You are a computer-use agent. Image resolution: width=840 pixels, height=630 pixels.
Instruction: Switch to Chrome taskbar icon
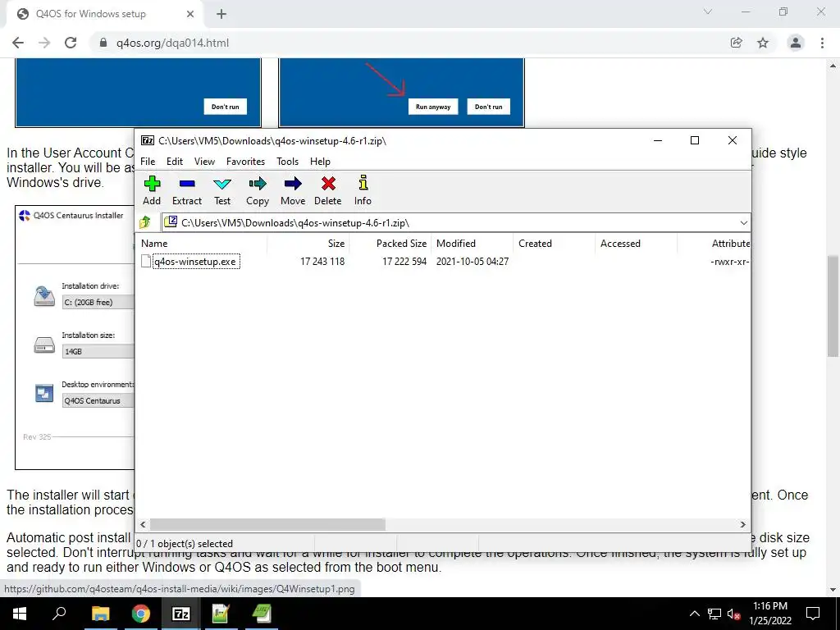pos(141,614)
